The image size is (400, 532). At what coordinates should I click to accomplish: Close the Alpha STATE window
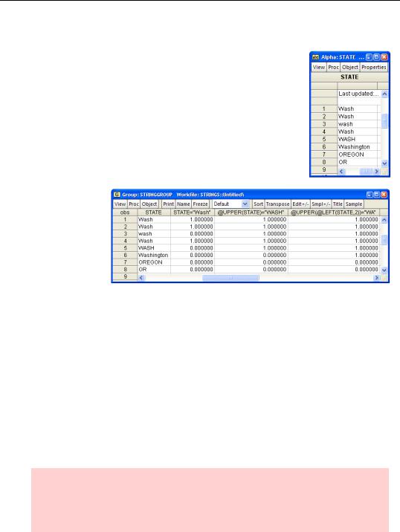(x=384, y=57)
